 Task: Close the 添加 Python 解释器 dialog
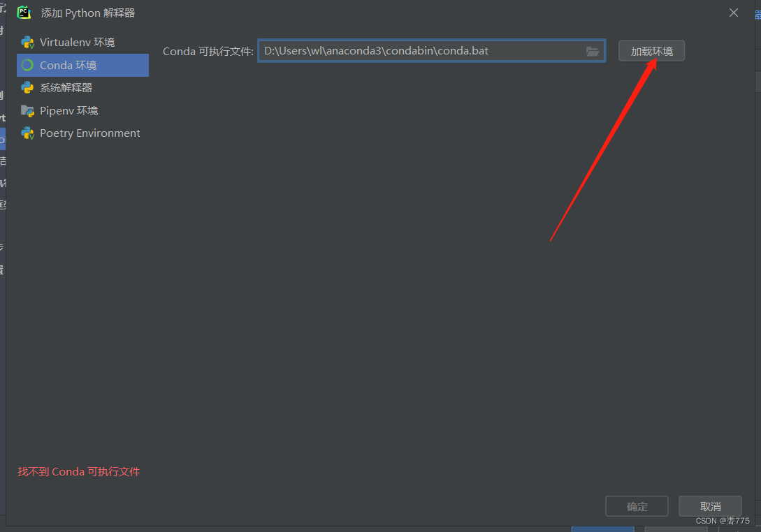pyautogui.click(x=733, y=13)
